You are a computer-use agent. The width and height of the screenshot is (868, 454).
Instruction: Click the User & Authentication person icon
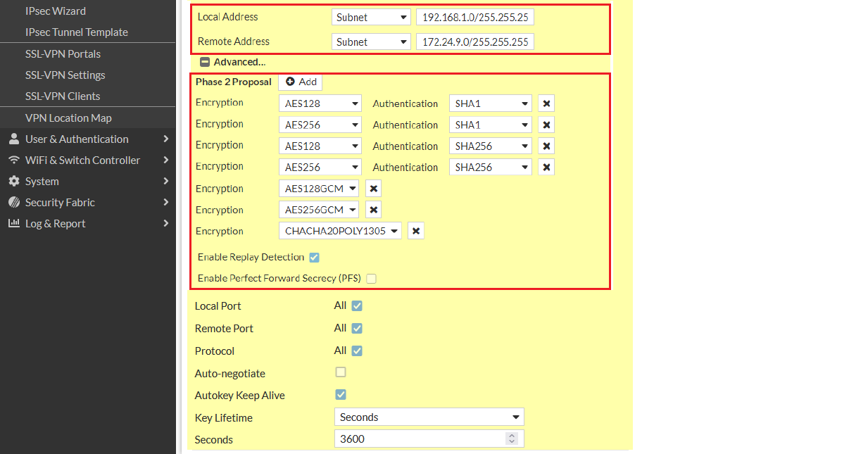click(x=14, y=139)
